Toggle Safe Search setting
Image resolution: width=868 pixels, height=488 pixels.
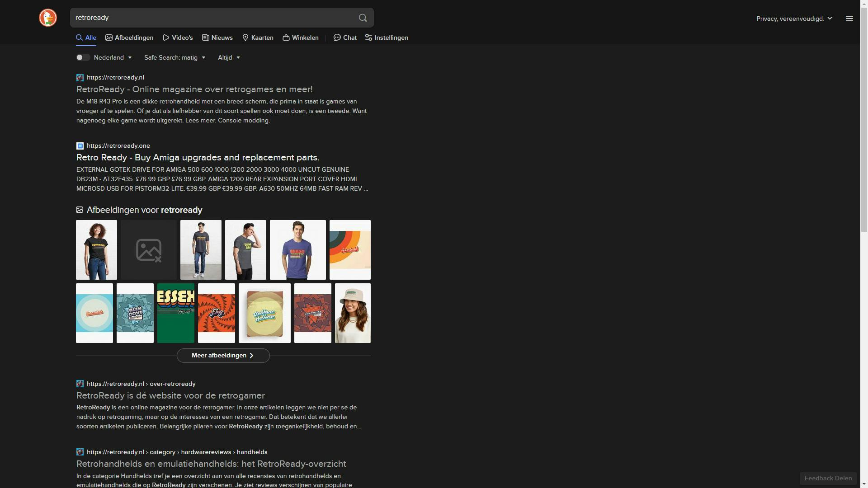175,57
